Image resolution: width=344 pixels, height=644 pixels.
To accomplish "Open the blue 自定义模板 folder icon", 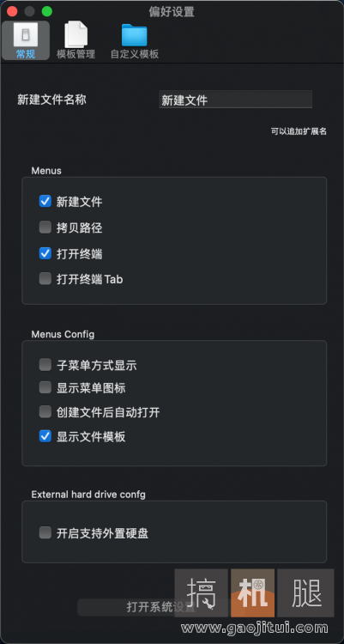I will [134, 35].
